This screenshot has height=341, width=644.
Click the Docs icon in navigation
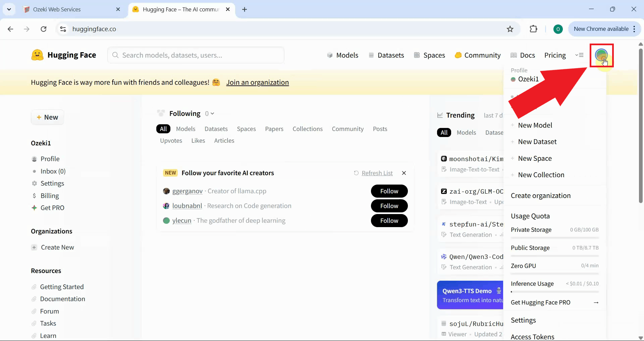(514, 55)
